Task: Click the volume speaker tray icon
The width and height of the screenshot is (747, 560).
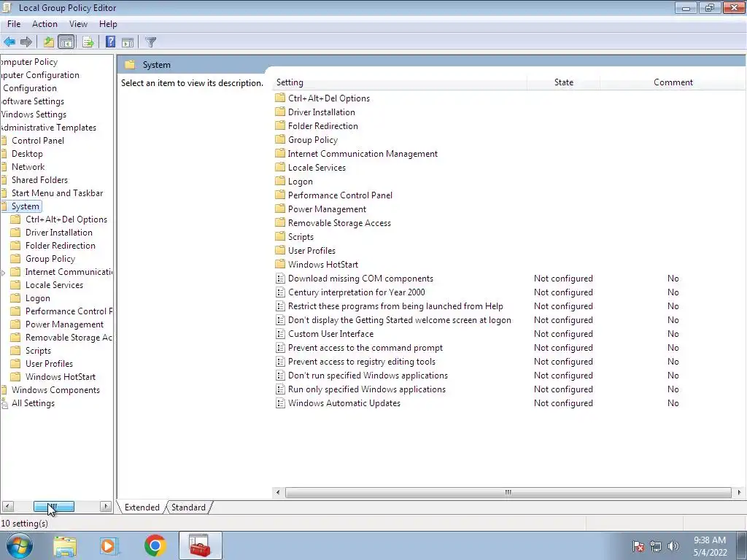Action: click(x=673, y=546)
